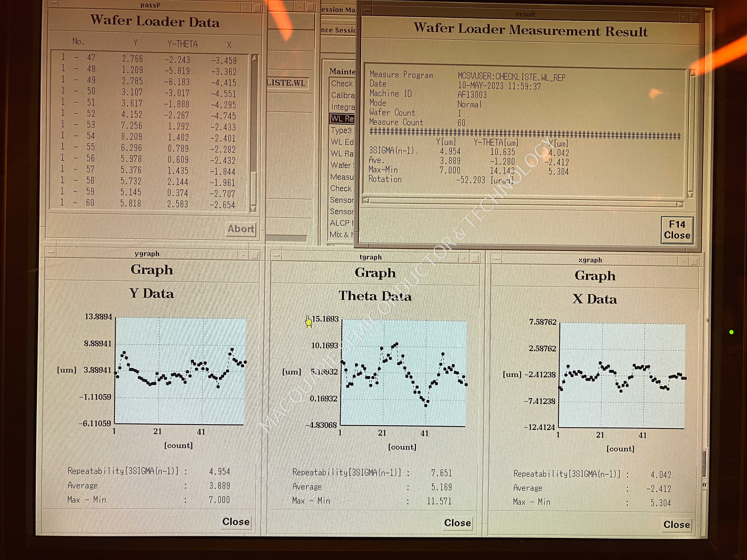
Task: Click result panel scroll-down arrow
Action: (x=690, y=194)
